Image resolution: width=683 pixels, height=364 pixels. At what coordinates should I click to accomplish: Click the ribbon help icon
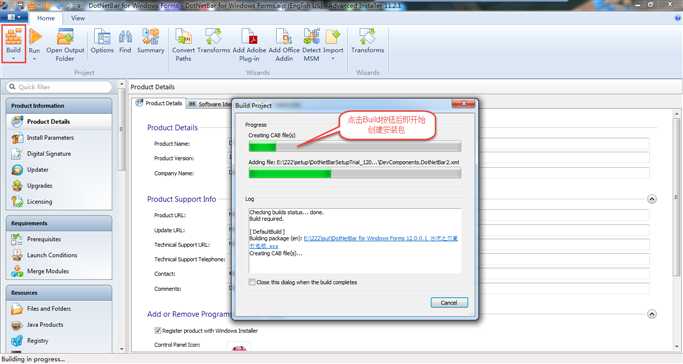click(678, 18)
